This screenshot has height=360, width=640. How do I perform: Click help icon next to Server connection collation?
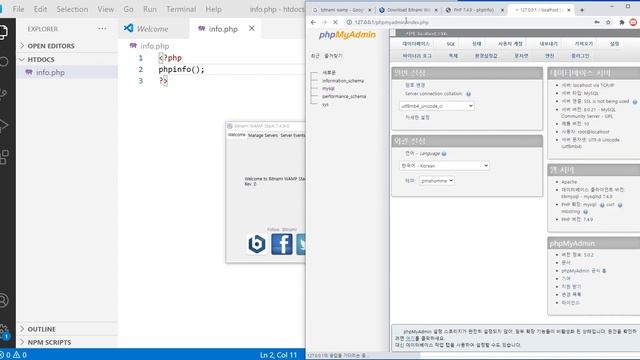click(x=468, y=94)
